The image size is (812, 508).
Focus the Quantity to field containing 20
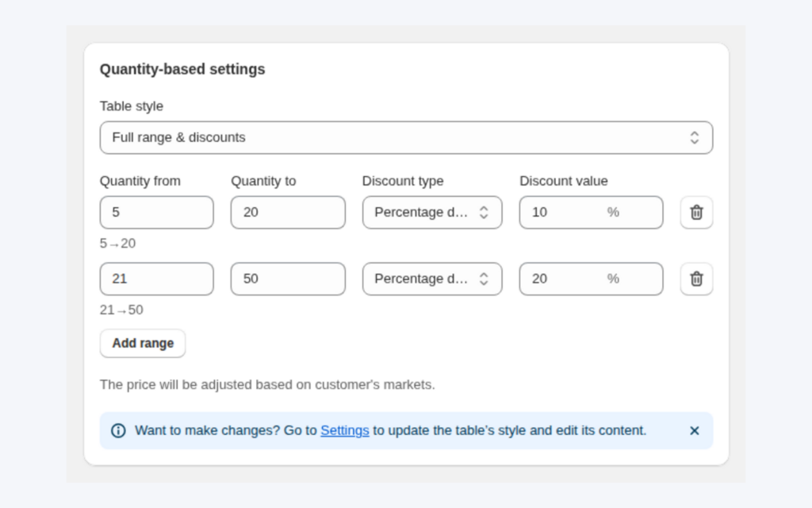pos(288,212)
